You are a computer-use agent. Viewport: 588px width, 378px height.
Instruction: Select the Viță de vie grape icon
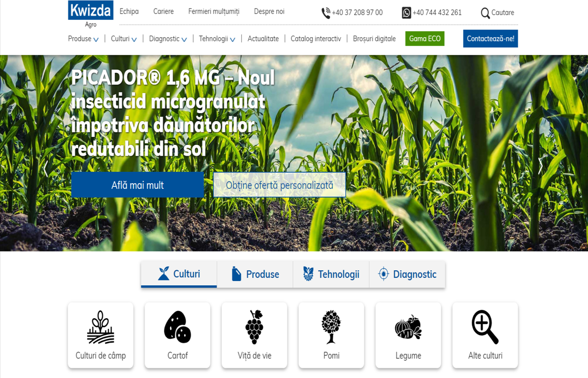coord(255,327)
